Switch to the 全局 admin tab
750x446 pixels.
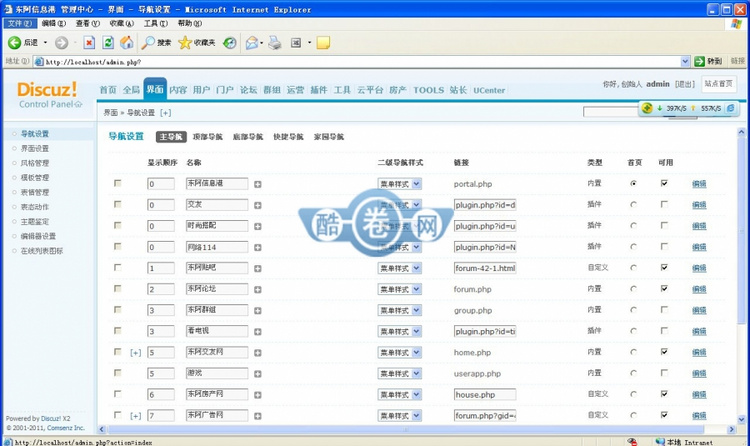point(131,90)
